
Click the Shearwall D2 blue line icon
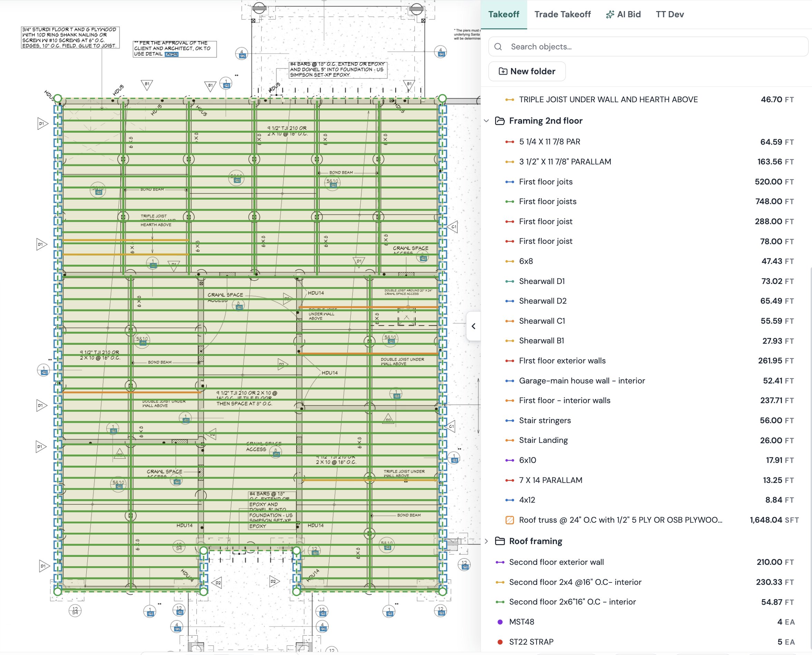509,301
